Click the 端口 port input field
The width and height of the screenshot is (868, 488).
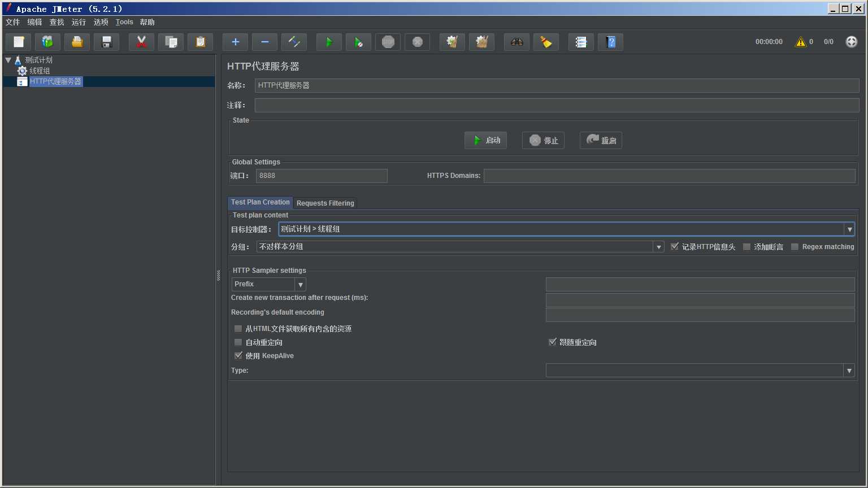pyautogui.click(x=322, y=176)
